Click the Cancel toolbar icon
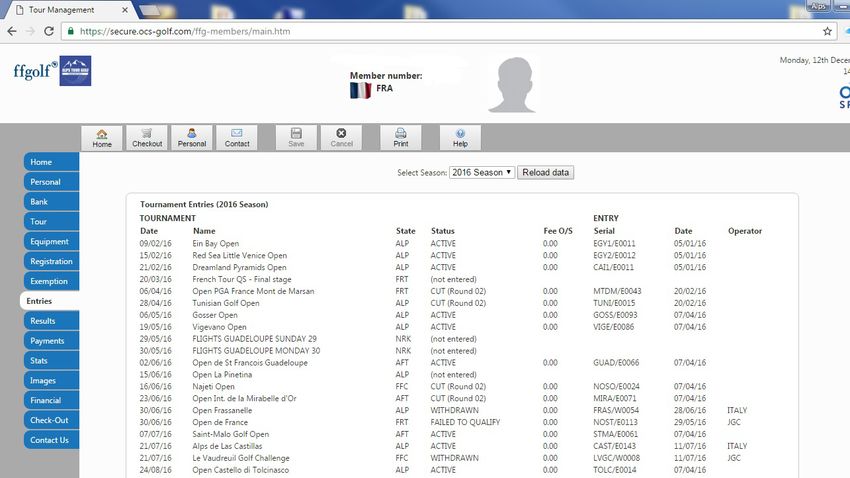The width and height of the screenshot is (850, 478). (341, 138)
